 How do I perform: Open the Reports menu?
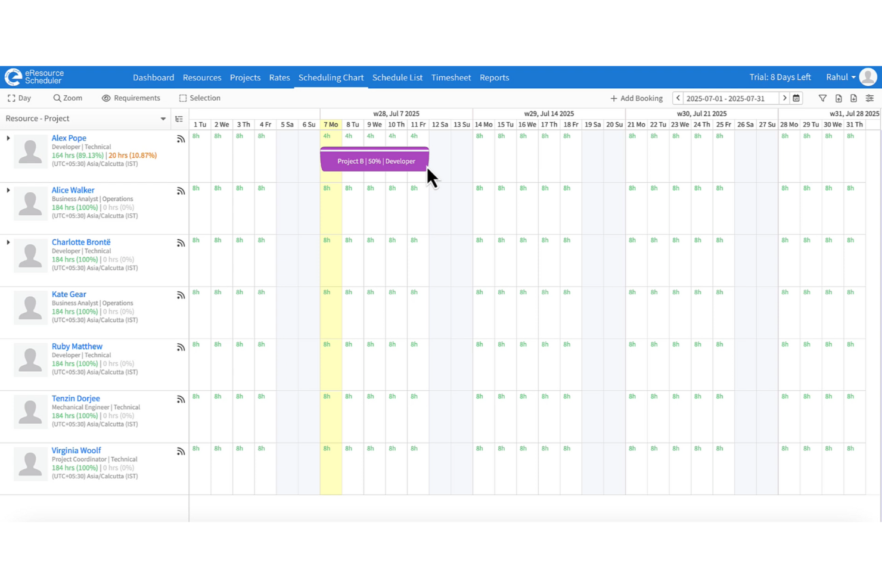494,77
